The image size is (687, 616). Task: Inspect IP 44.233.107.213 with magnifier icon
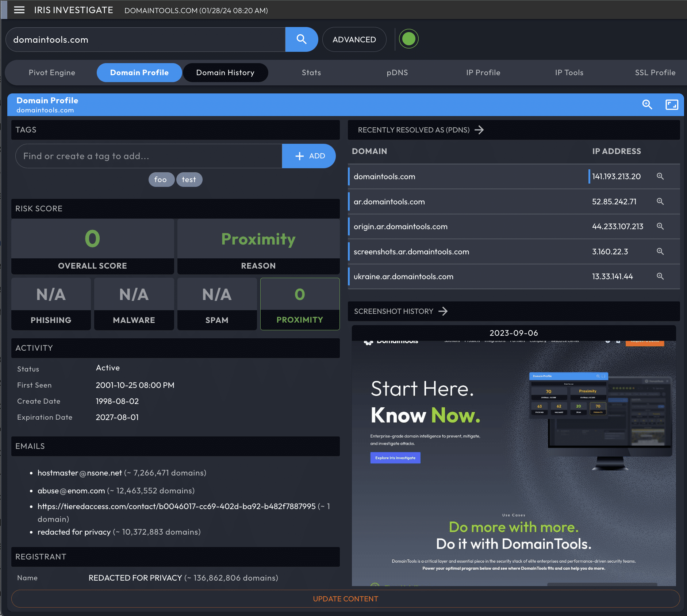point(660,226)
